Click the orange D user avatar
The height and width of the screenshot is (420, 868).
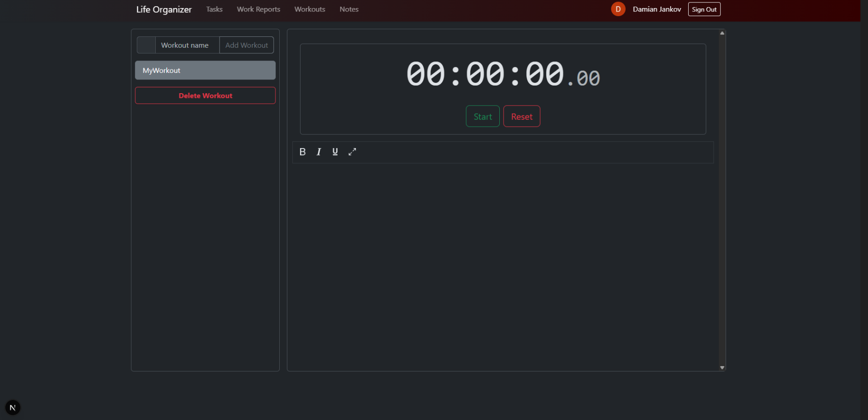pos(618,9)
